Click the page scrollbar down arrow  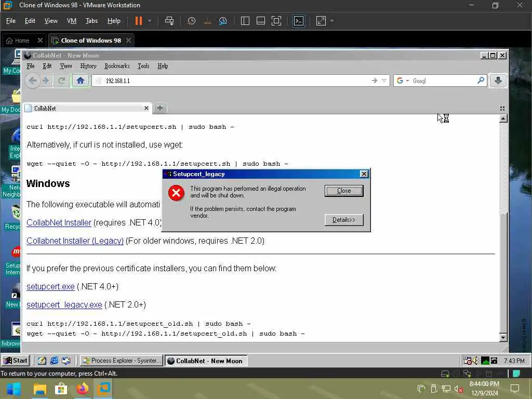pyautogui.click(x=503, y=337)
